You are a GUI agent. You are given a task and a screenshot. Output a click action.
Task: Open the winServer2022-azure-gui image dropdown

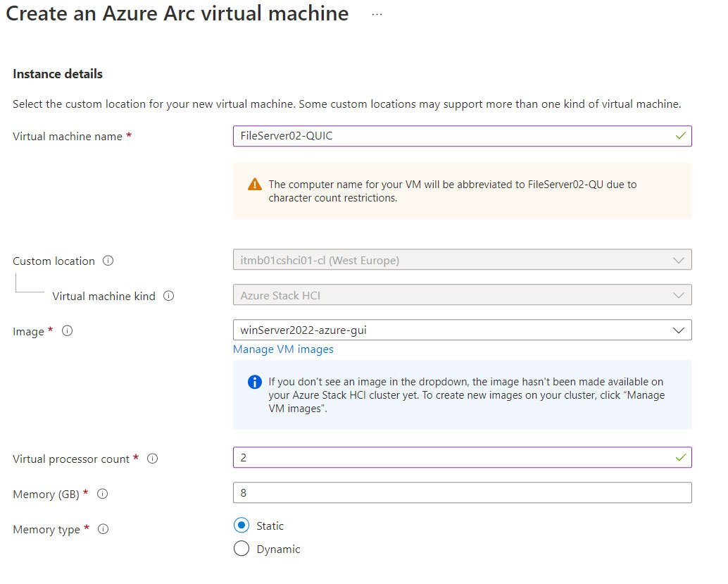[678, 330]
